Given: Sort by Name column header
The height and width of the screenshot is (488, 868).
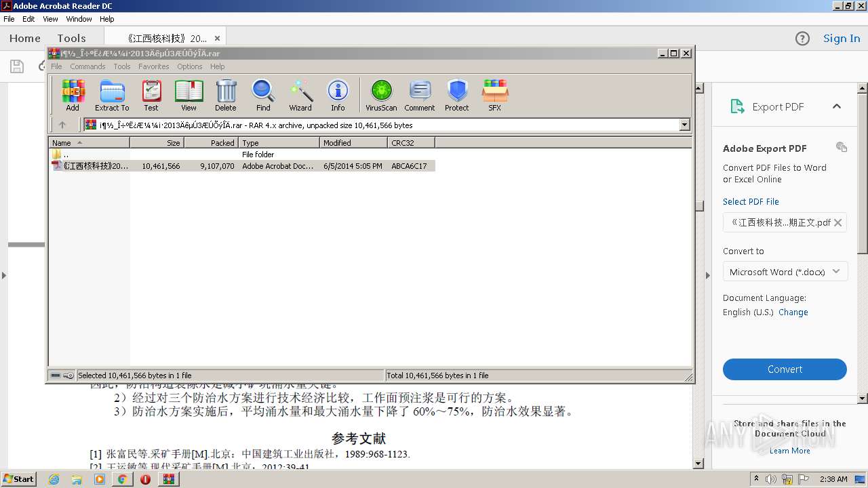Looking at the screenshot, I should [x=89, y=143].
